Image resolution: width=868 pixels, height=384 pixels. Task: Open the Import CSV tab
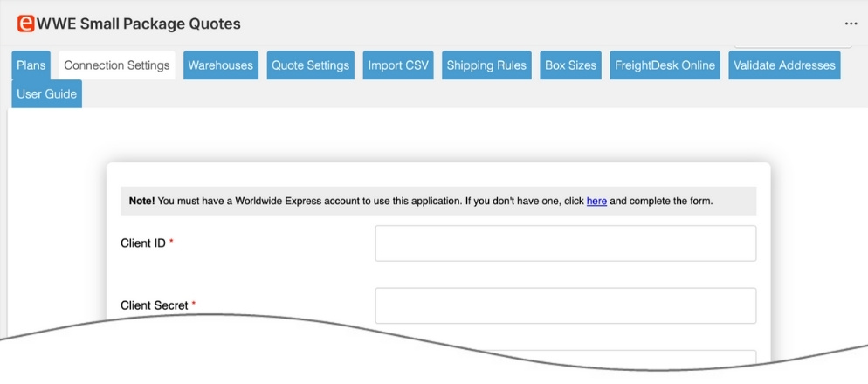[398, 65]
